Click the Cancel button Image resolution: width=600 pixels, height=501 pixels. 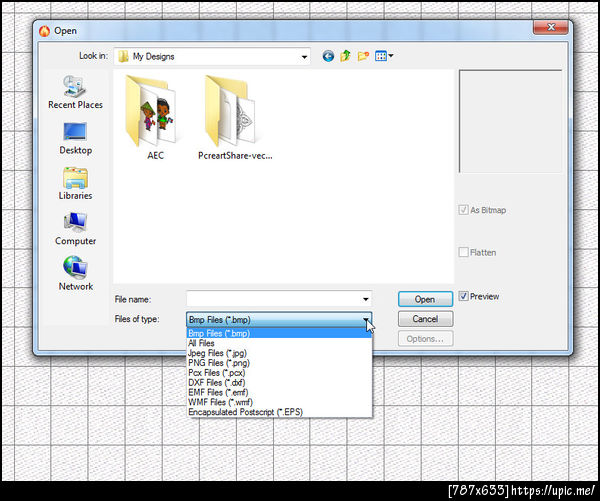(425, 319)
